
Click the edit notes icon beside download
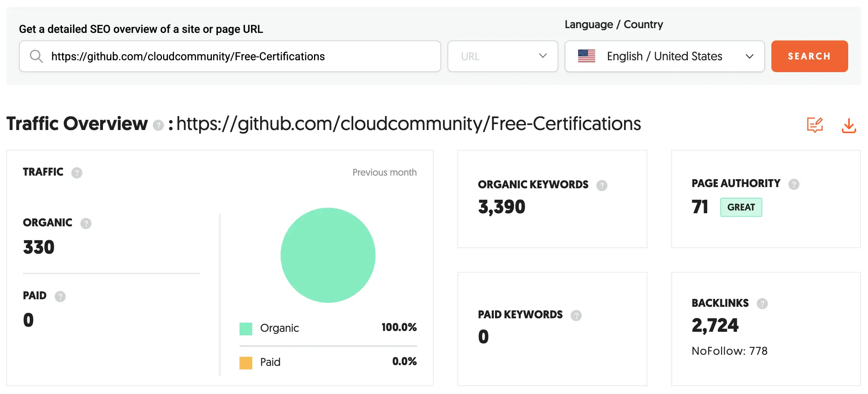[815, 125]
